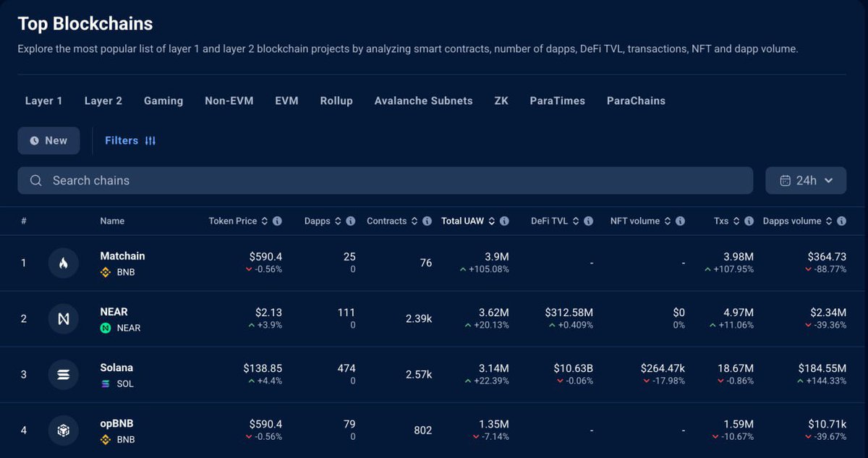Viewport: 868px width, 458px height.
Task: Show DeFi TVL info icon
Action: (x=588, y=221)
